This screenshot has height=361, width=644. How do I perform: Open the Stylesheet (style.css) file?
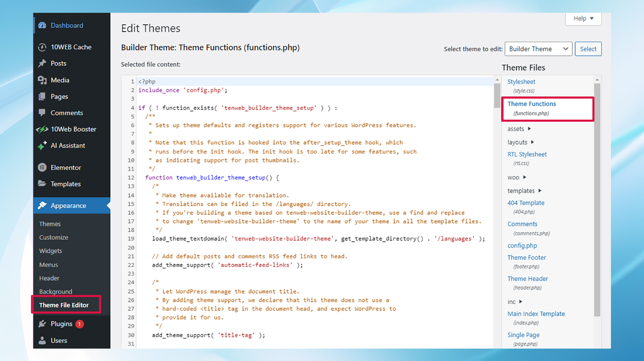(x=521, y=81)
